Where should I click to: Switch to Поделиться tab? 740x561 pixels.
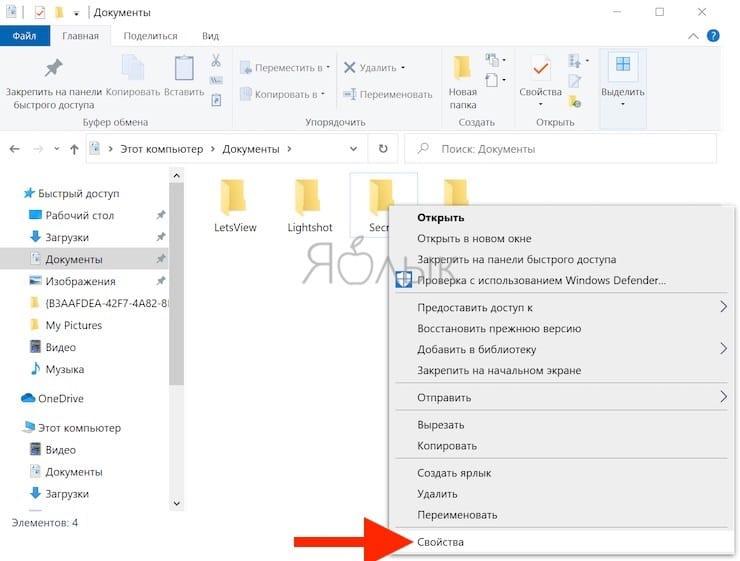point(151,36)
